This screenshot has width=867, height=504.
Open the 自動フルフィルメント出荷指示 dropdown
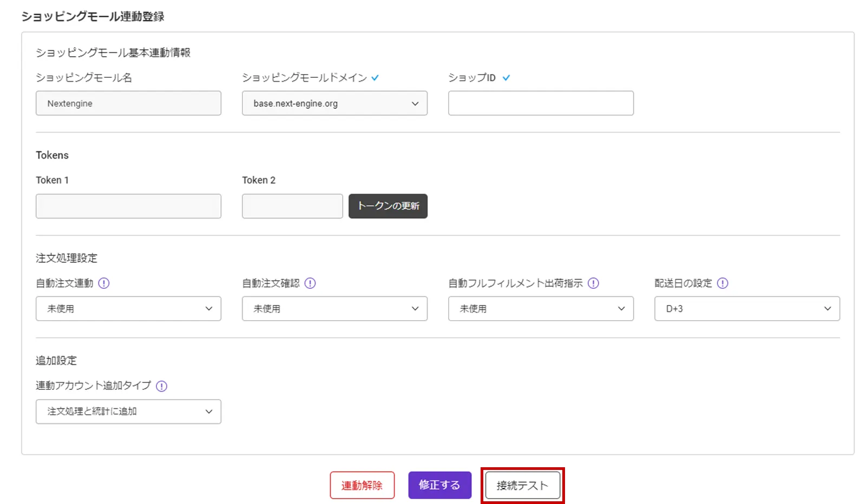click(x=541, y=309)
